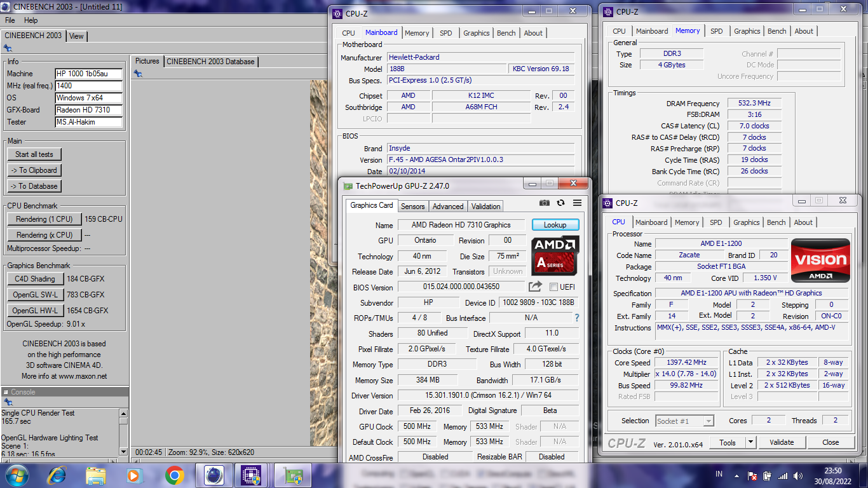Click the BIOS export arrow icon in GPU-Z

pos(535,287)
